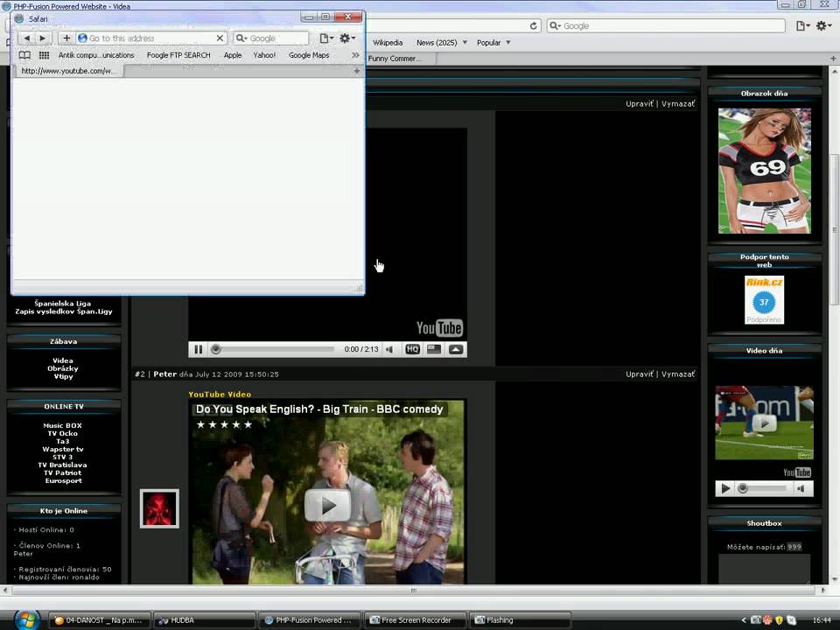Toggle HQ on the first video player
Viewport: 840px width, 630px height.
click(x=412, y=349)
